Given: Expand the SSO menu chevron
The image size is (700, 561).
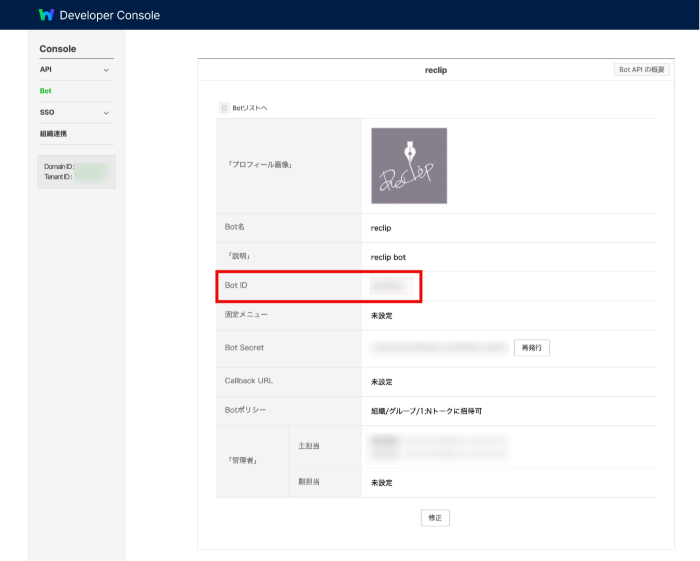Looking at the screenshot, I should coord(106,112).
